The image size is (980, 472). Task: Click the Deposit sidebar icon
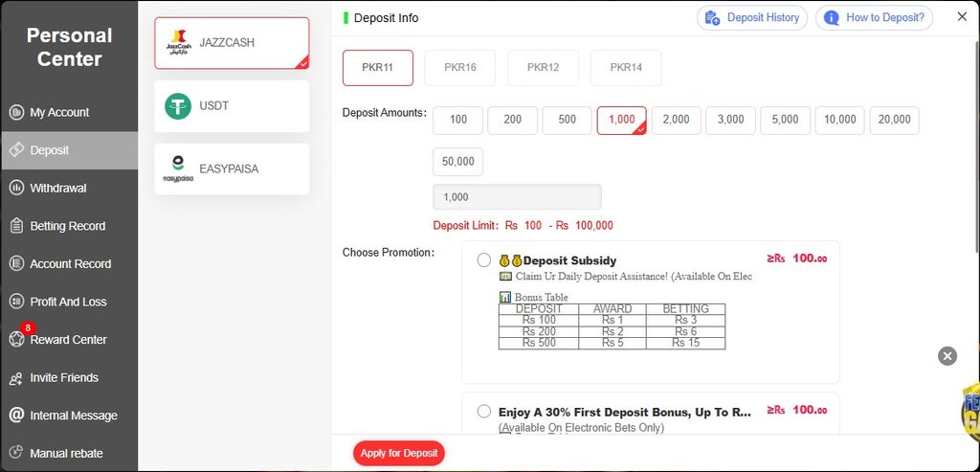(x=17, y=150)
